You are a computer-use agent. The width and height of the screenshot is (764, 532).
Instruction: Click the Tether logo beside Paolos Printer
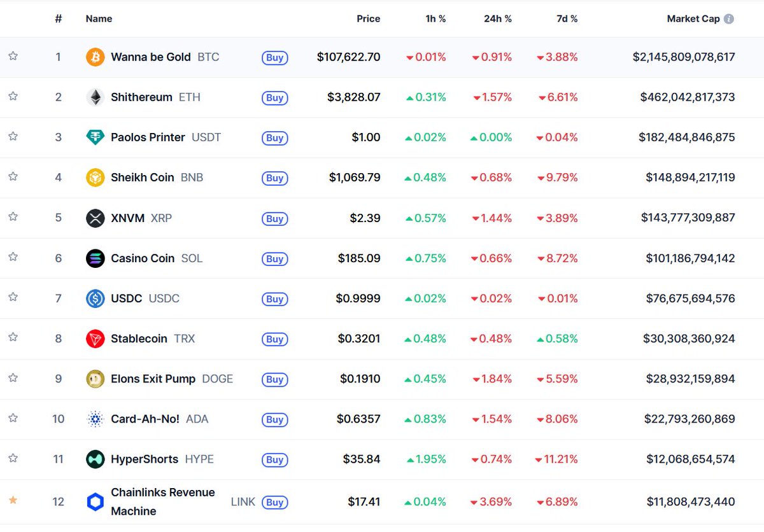coord(95,137)
